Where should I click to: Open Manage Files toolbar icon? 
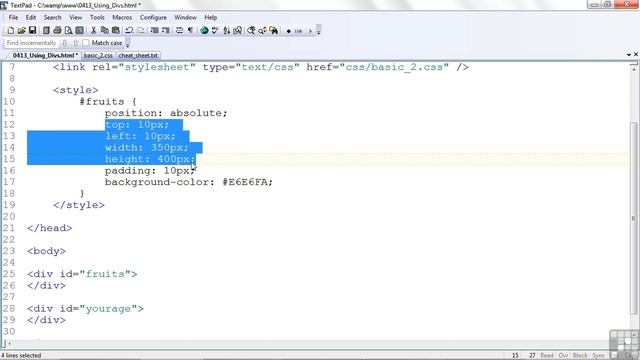click(46, 31)
